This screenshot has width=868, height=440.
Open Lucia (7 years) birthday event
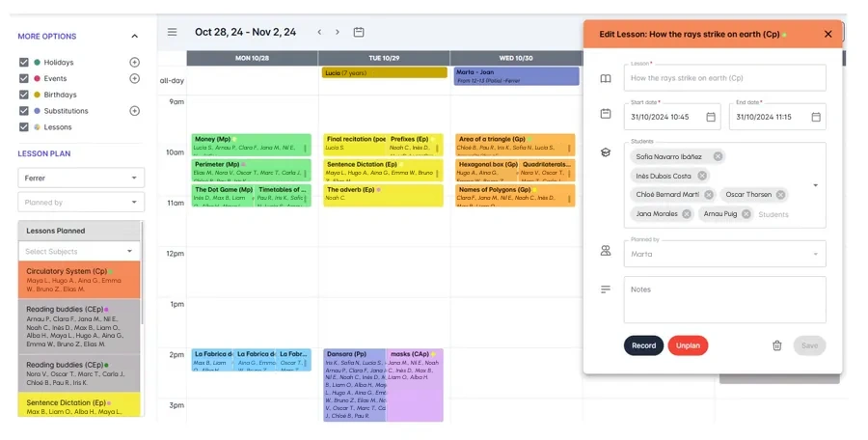tap(385, 72)
